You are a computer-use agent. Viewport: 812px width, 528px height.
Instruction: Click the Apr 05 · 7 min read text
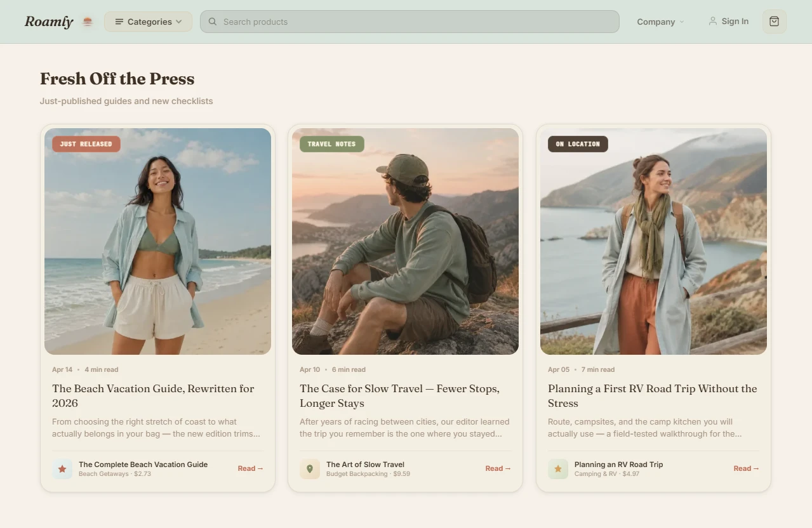coord(581,369)
